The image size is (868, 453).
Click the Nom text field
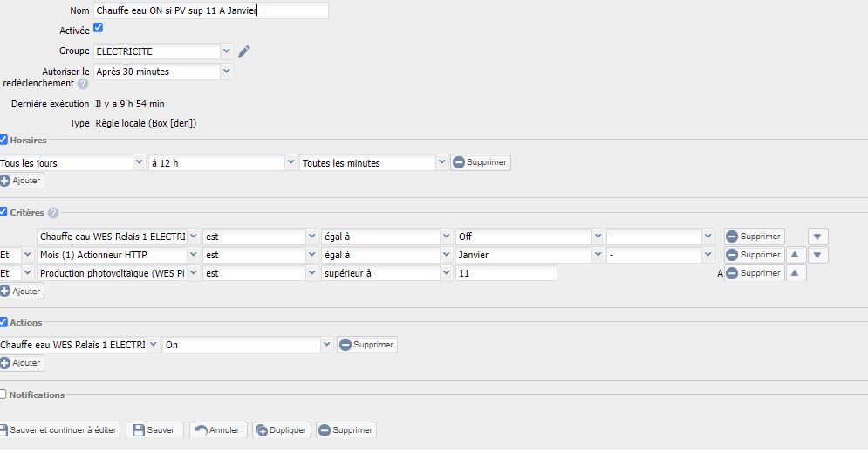click(x=211, y=10)
